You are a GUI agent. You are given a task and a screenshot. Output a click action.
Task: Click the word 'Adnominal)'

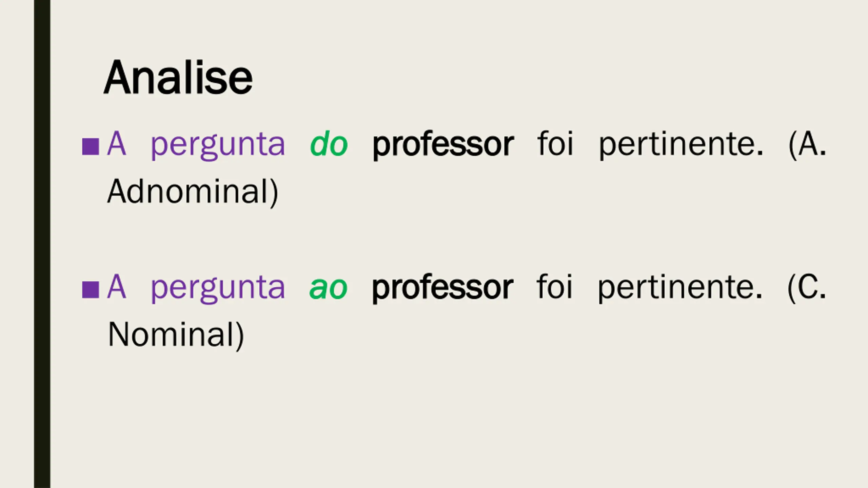click(x=193, y=192)
